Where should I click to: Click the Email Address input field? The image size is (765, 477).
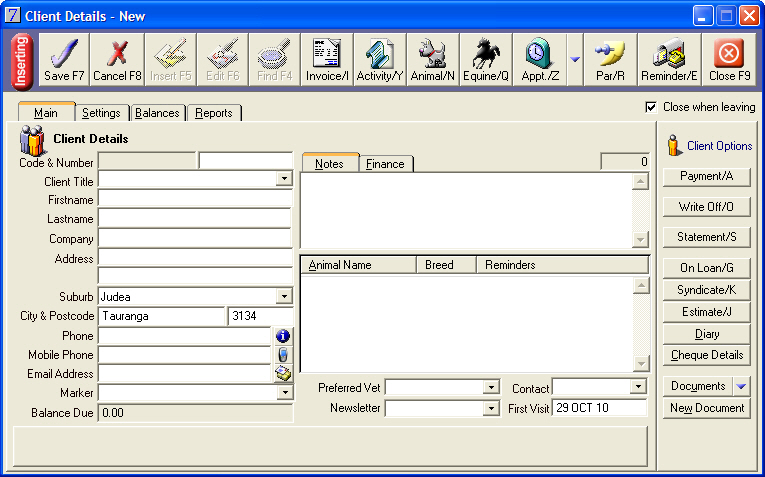pyautogui.click(x=185, y=374)
